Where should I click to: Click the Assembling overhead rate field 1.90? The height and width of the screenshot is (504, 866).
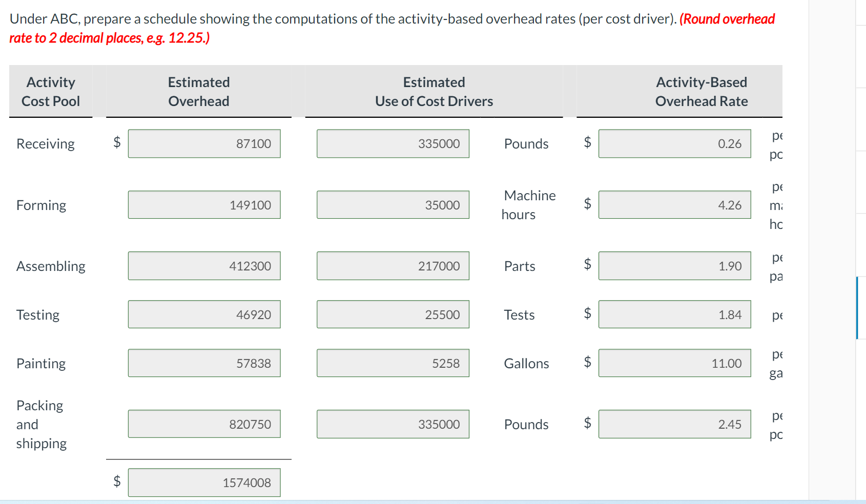coord(675,266)
